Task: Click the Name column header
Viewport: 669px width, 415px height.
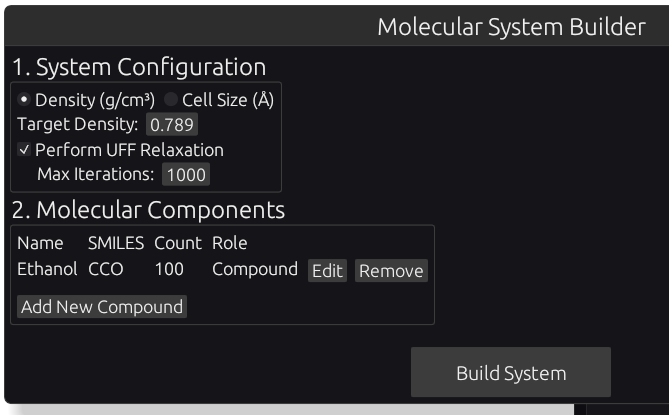Action: (40, 243)
